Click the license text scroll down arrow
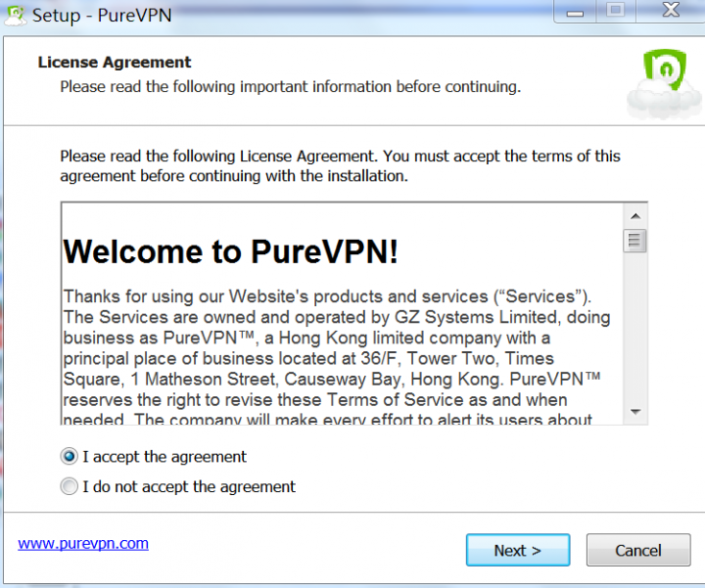705x588 pixels. (635, 412)
